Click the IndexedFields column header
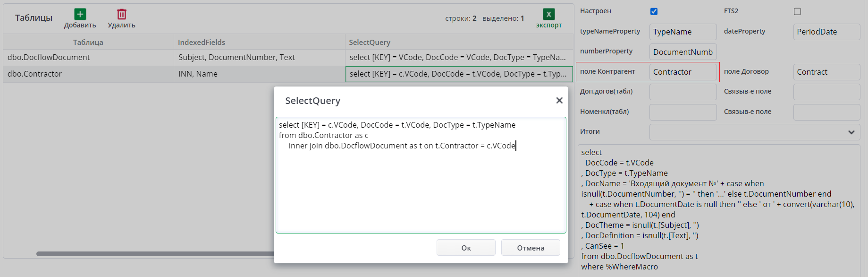 point(202,42)
